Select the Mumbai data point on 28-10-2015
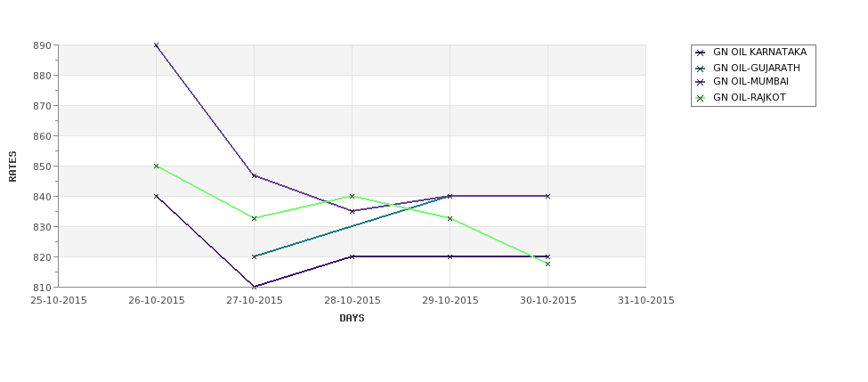This screenshot has width=868, height=382. [352, 212]
